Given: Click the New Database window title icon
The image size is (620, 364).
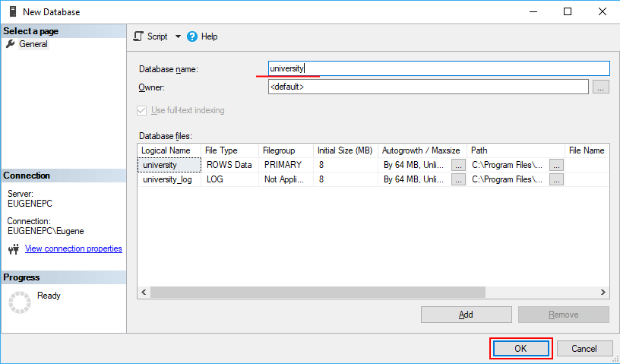Looking at the screenshot, I should click(14, 11).
